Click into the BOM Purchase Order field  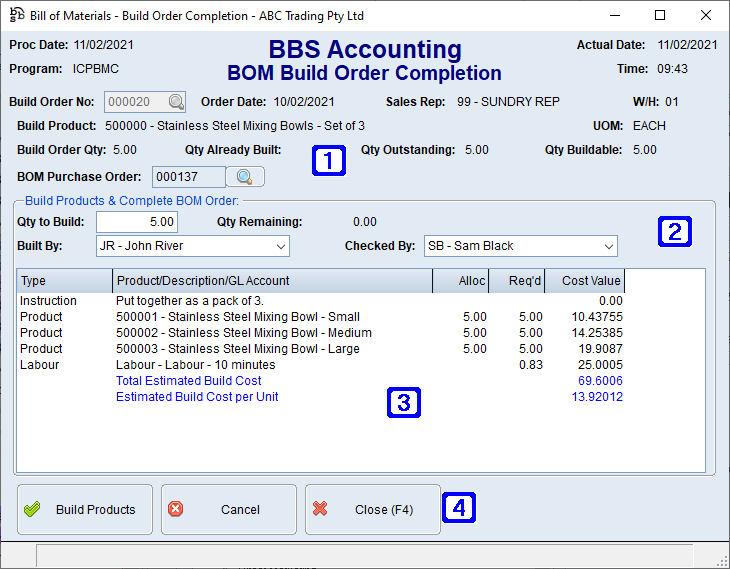pos(188,177)
